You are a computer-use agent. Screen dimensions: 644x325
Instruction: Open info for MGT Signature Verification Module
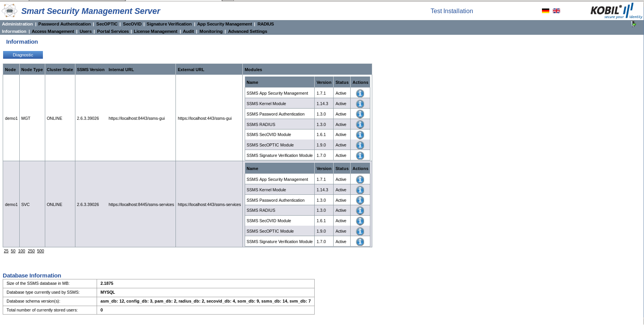coord(360,156)
